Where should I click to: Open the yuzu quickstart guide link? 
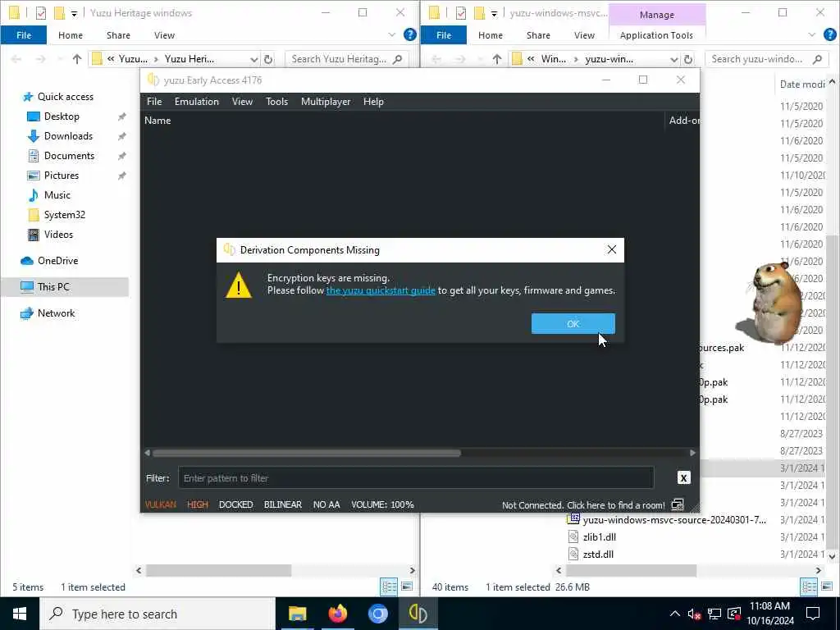(381, 290)
